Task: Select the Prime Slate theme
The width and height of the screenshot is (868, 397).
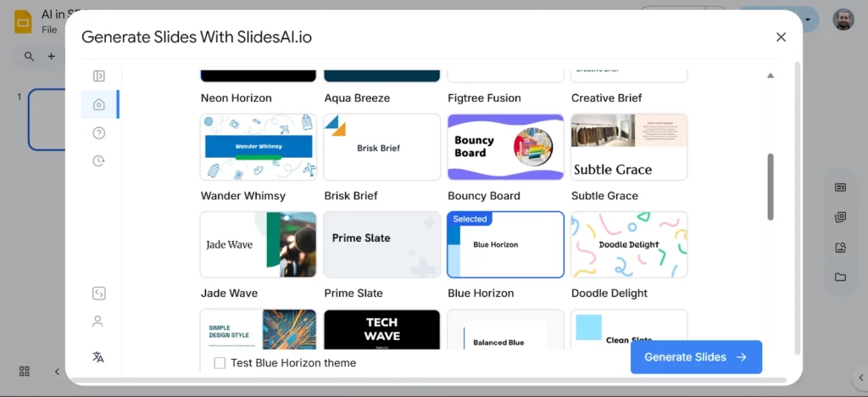Action: 382,244
